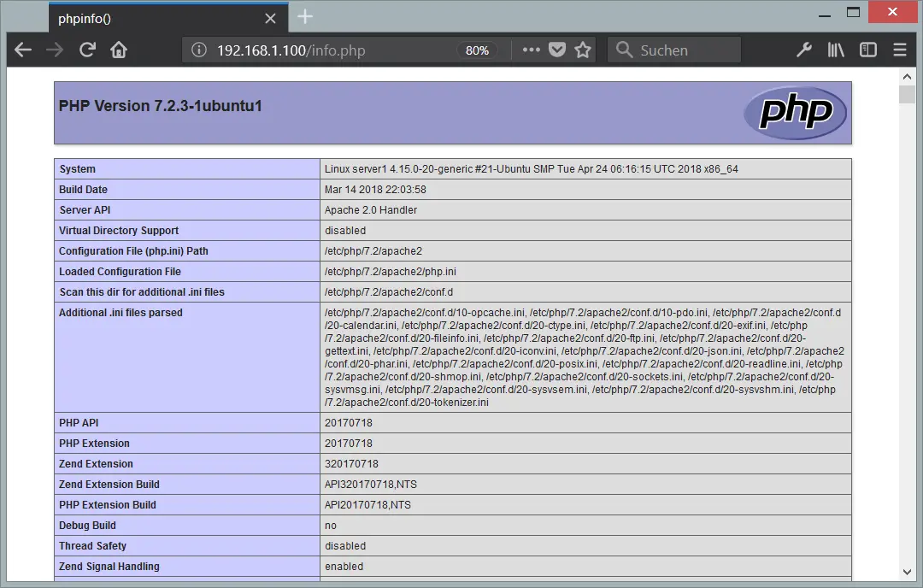Open page actions three-dots menu
The height and width of the screenshot is (588, 923).
coord(531,50)
